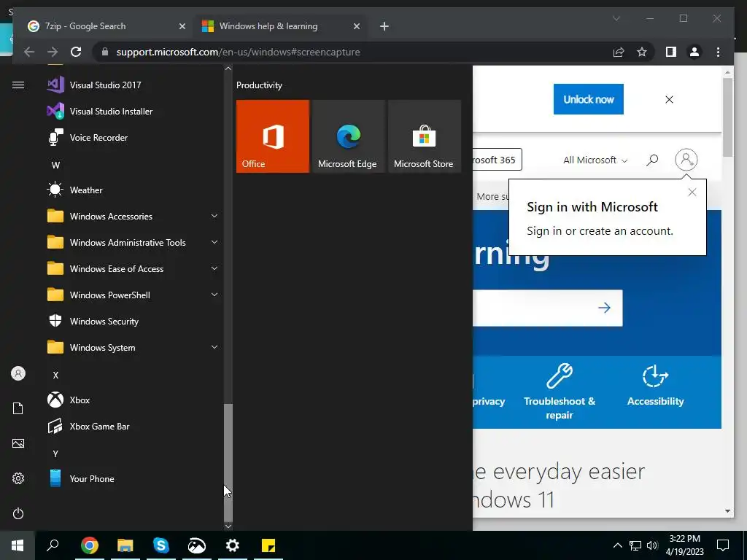
Task: Open Accessibility link
Action: click(656, 386)
